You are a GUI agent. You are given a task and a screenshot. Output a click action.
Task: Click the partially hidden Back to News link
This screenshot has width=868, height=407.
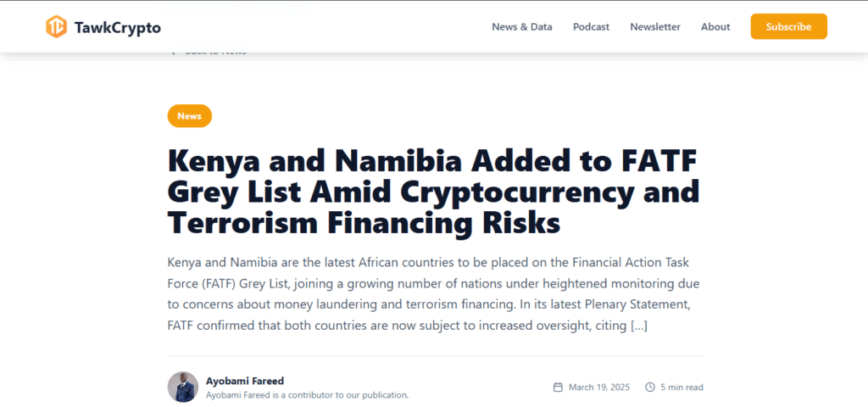(215, 53)
